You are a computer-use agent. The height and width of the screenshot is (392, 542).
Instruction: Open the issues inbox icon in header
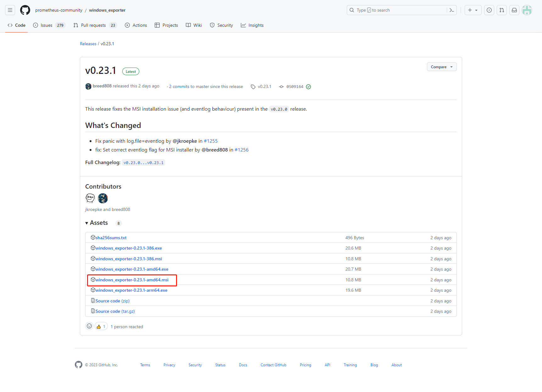click(x=489, y=10)
